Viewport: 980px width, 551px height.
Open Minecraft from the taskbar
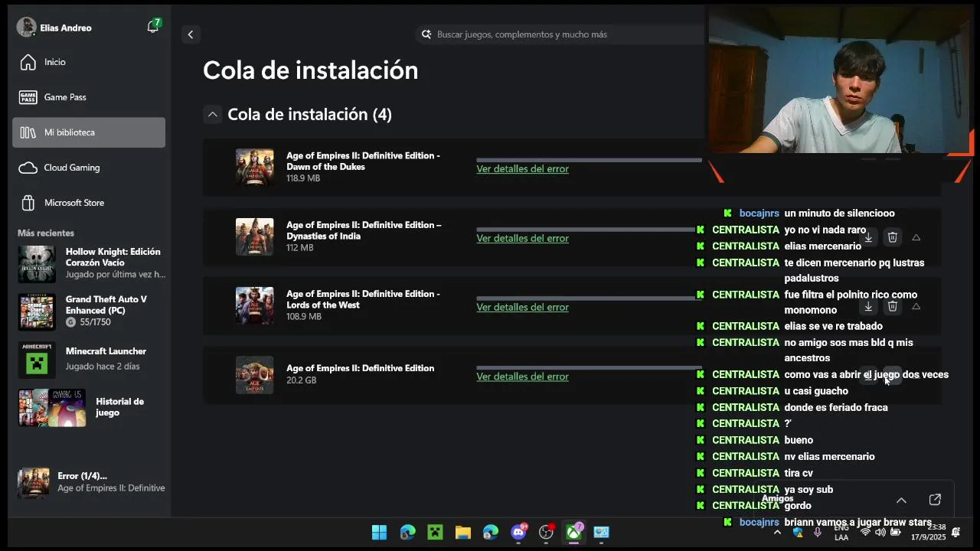(x=435, y=532)
